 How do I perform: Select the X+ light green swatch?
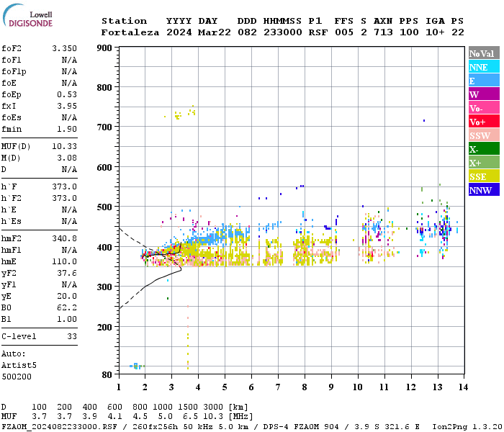pyautogui.click(x=484, y=162)
